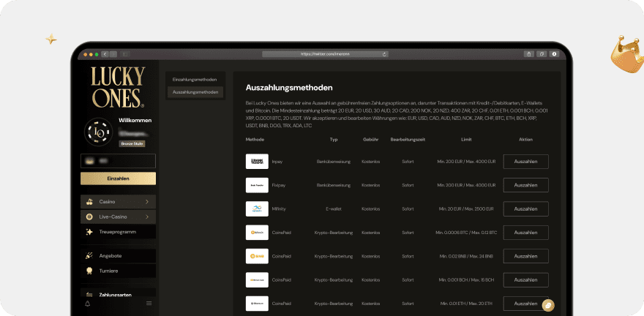
Task: Reload the page from the address bar
Action: tap(384, 54)
